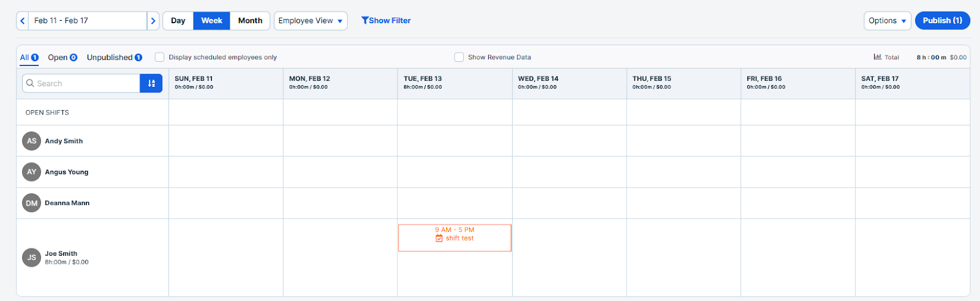Click the Publish (1) button

pyautogui.click(x=943, y=21)
